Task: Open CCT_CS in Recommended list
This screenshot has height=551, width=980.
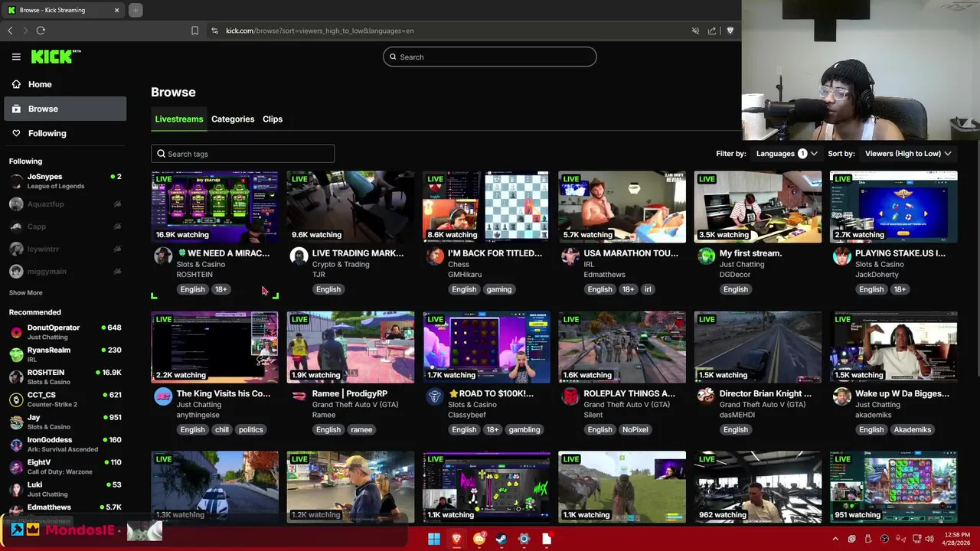Action: tap(65, 399)
